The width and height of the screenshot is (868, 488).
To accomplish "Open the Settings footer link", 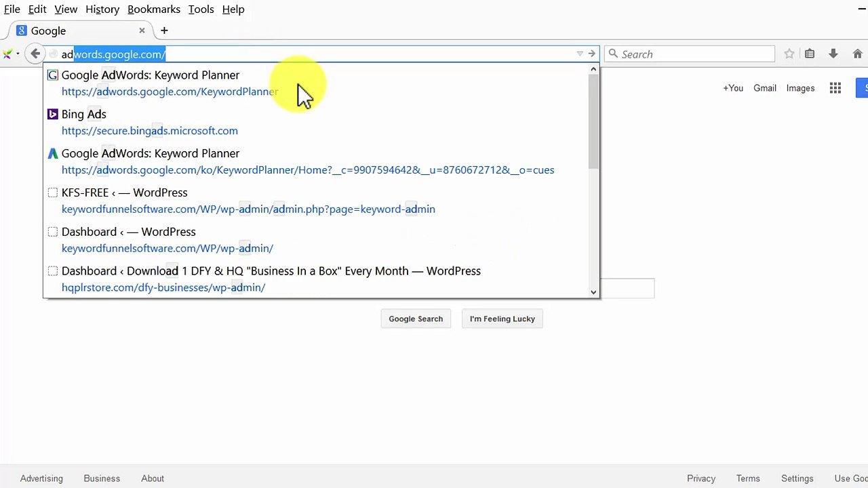I will pos(797,479).
